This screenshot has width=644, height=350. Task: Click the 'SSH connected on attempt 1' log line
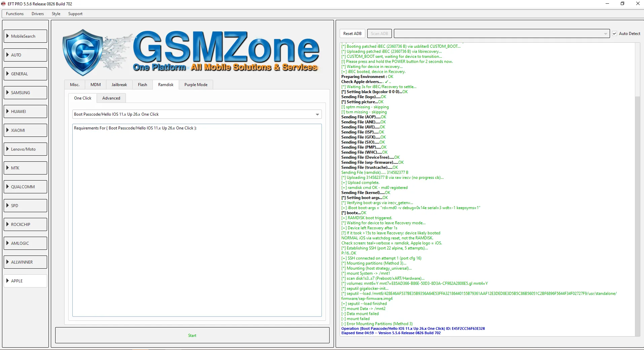click(x=381, y=258)
